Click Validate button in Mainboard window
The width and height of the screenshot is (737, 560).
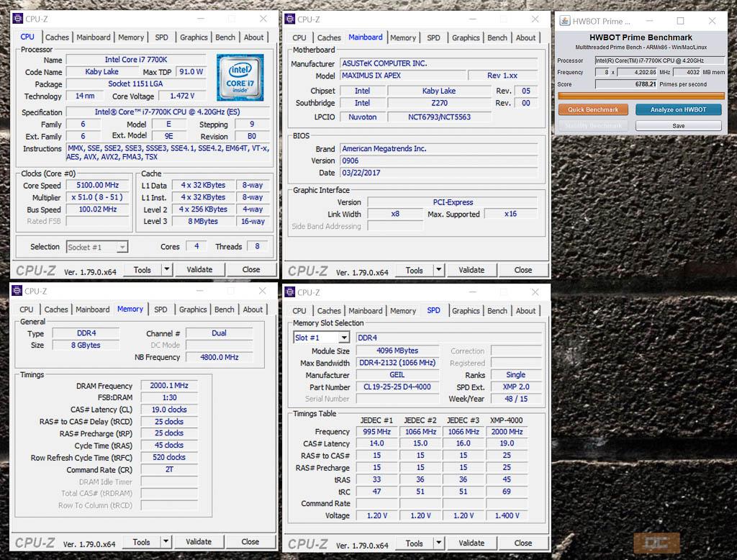coord(471,270)
